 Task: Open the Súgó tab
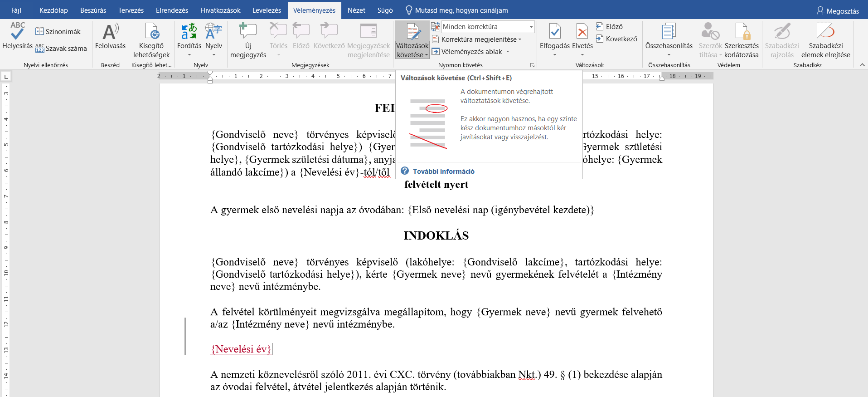click(385, 10)
